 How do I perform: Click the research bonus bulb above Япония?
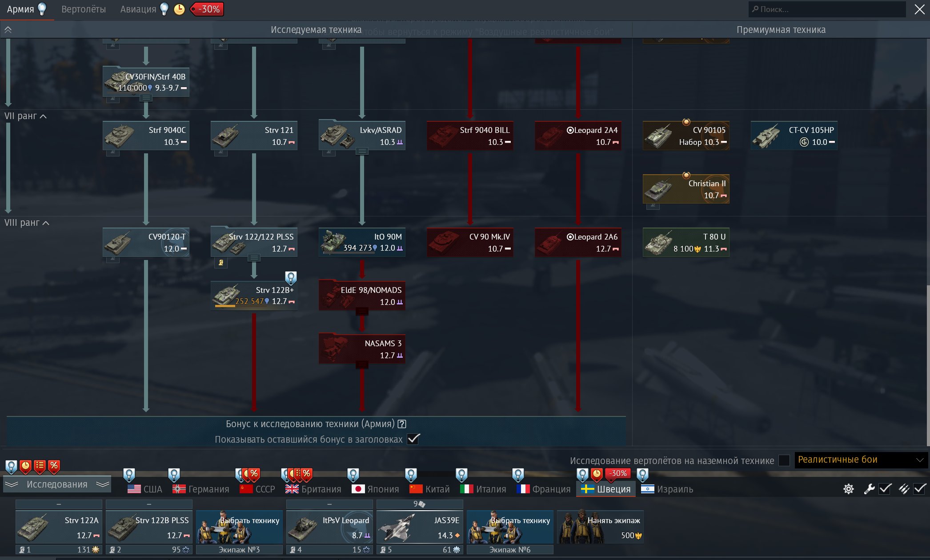click(353, 475)
